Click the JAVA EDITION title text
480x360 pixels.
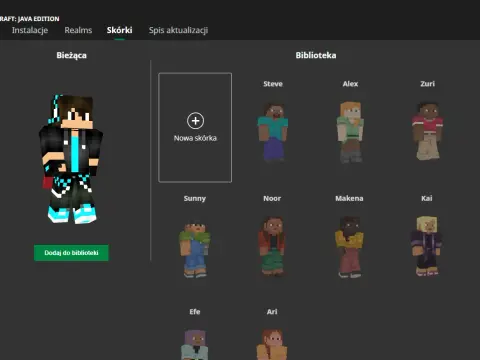tap(38, 19)
